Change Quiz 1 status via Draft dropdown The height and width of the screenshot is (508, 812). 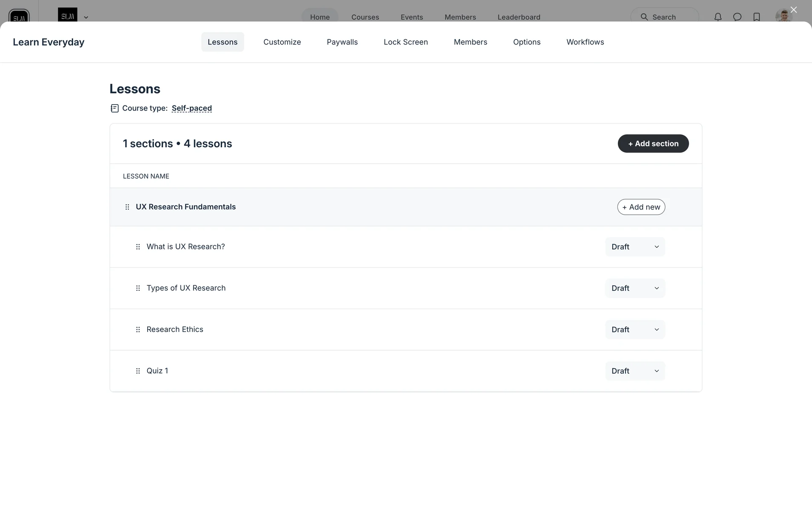click(x=635, y=371)
